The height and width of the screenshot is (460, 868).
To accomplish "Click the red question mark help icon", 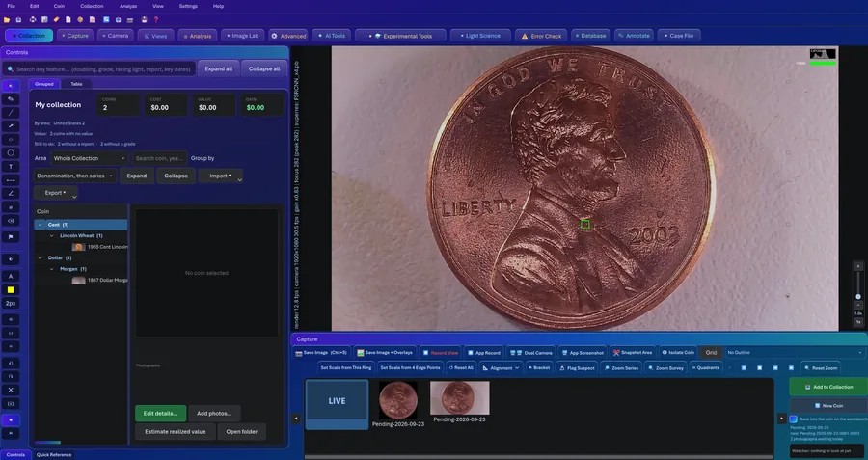I will (156, 20).
